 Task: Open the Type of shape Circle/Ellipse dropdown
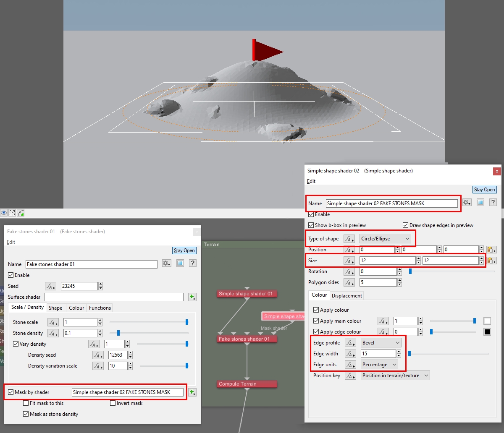pyautogui.click(x=386, y=239)
